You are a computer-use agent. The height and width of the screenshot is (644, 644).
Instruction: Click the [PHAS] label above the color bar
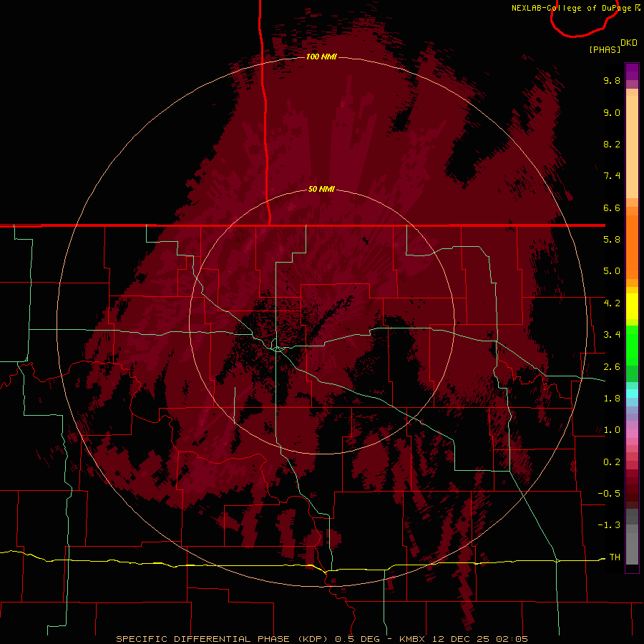pos(605,50)
